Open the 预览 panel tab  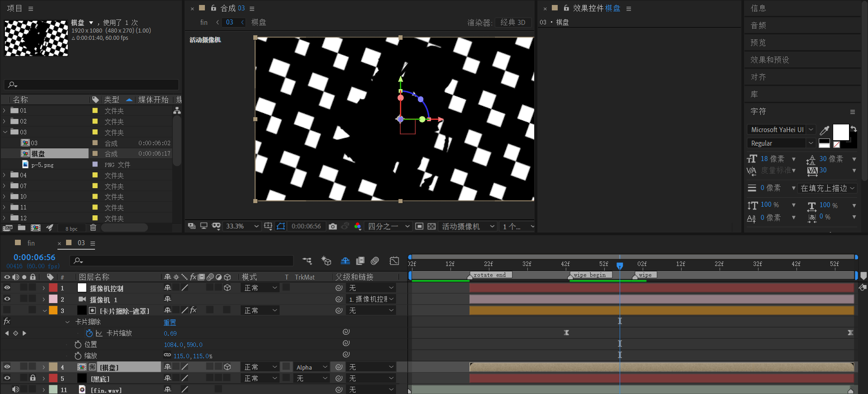[758, 43]
